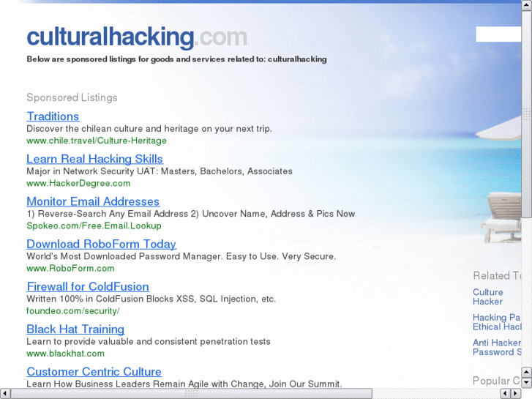Click the horizontal scrollbar left arrow at far left
Screen dimensions: 532x399
pyautogui.click(x=5, y=394)
